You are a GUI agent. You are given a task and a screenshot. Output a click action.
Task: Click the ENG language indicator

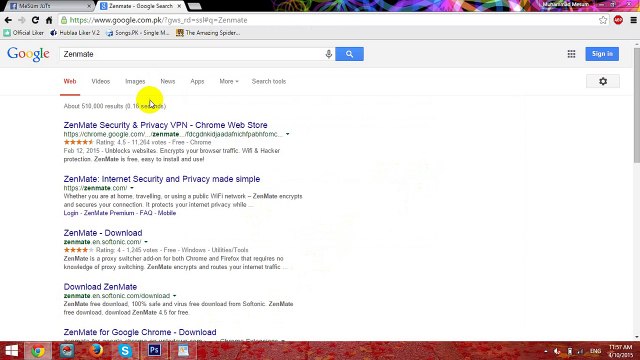pyautogui.click(x=596, y=351)
